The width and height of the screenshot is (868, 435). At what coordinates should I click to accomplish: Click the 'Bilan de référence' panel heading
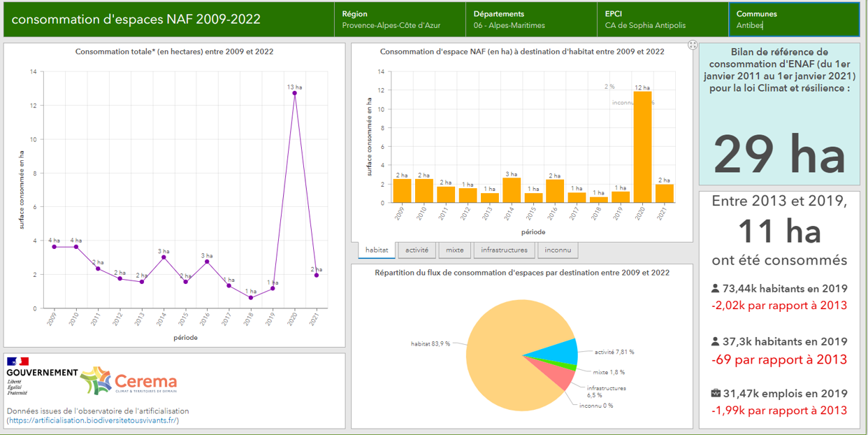779,71
